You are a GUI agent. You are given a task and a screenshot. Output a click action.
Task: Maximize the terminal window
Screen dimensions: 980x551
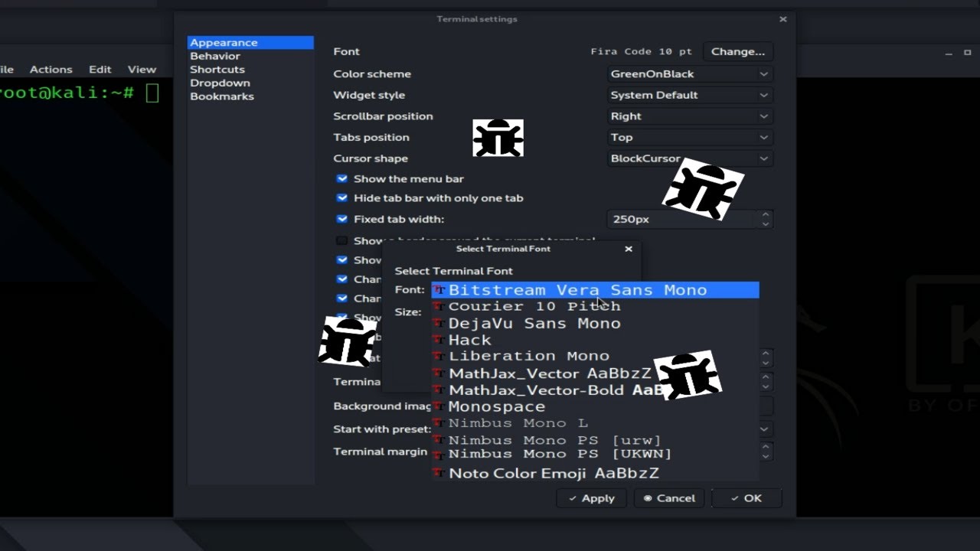pyautogui.click(x=969, y=52)
